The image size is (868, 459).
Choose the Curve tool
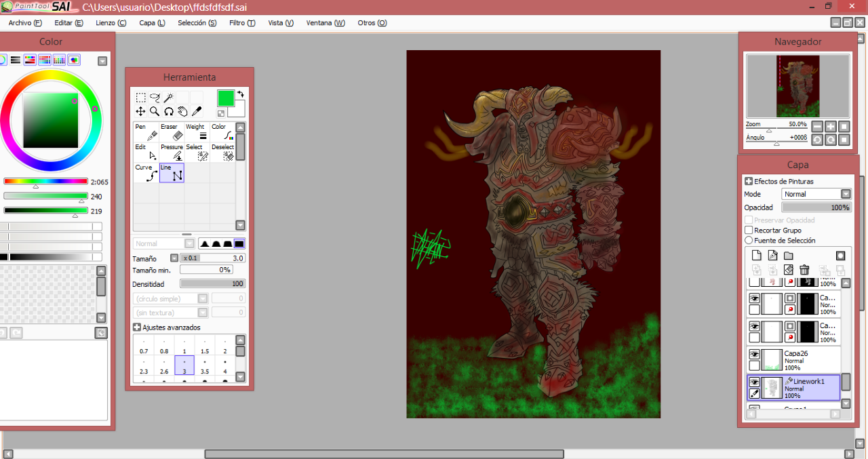pos(146,173)
